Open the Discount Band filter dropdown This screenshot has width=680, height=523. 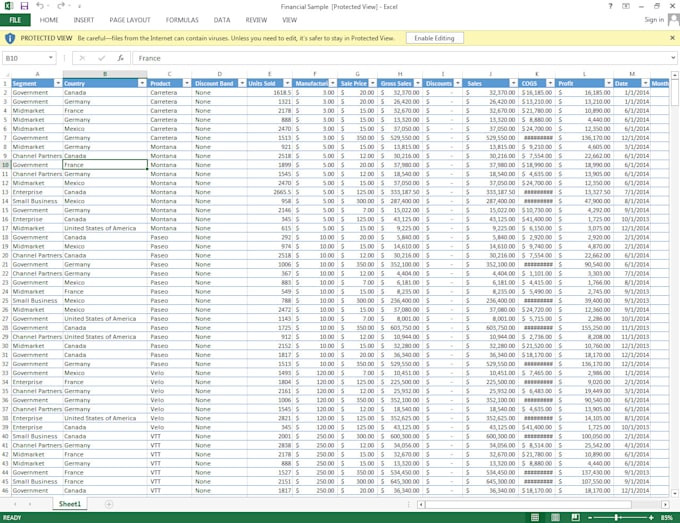pos(242,83)
